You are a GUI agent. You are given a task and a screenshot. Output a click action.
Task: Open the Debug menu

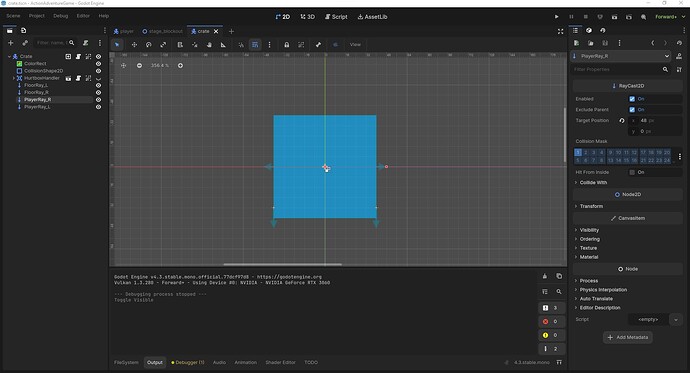click(61, 16)
